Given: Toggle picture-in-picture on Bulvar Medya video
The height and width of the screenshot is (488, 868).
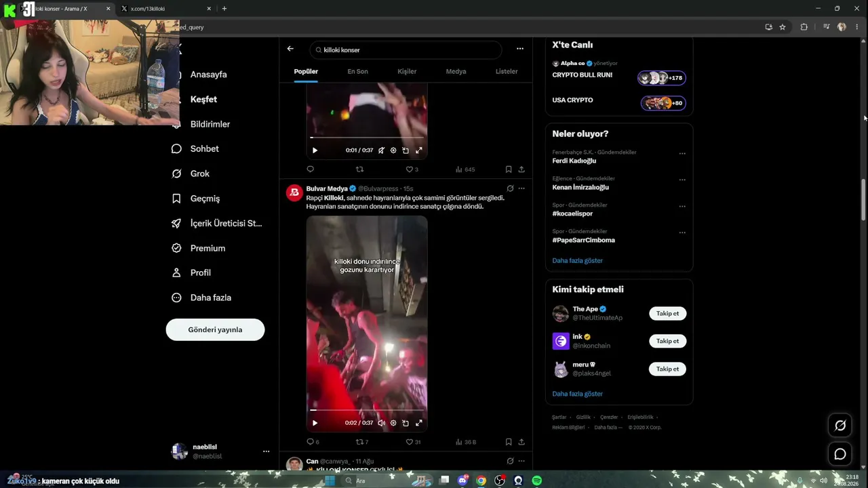Looking at the screenshot, I should [406, 423].
